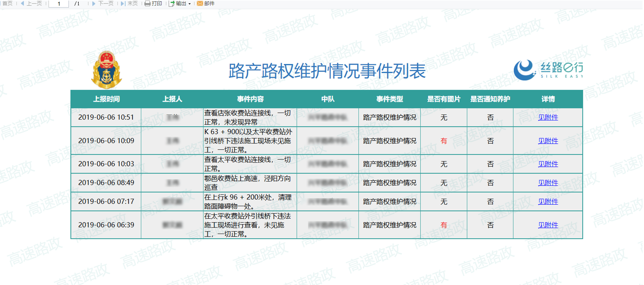The height and width of the screenshot is (285, 644).
Task: Click the 事件内容 column header
Action: pyautogui.click(x=250, y=99)
